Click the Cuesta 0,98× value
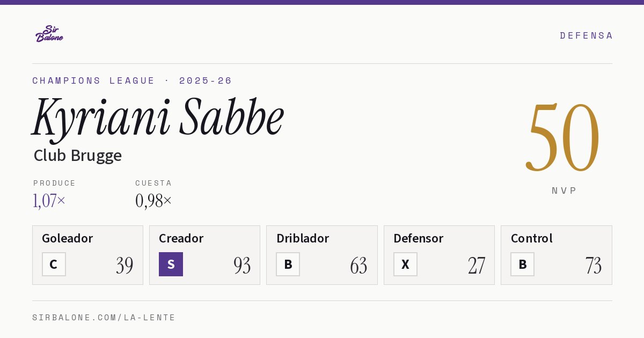Viewport: 644px width, 338px height. [153, 201]
